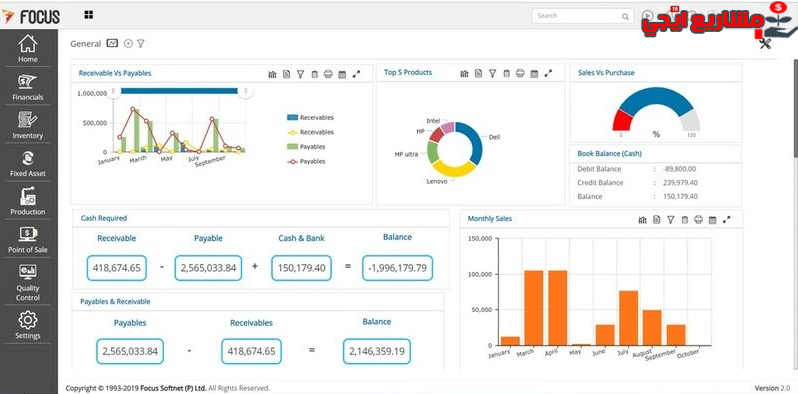This screenshot has width=798, height=394.
Task: Click the chart icon next to General
Action: [x=112, y=43]
